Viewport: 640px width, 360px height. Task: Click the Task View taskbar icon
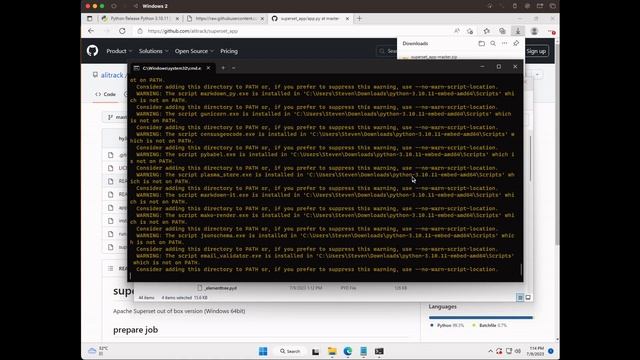[x=316, y=351]
